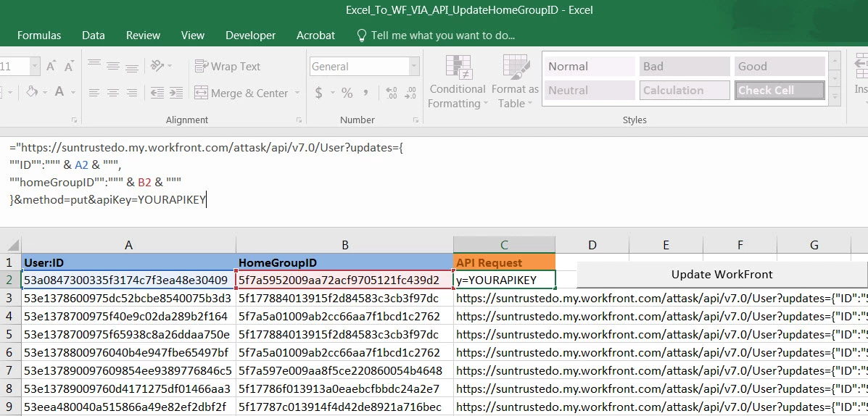This screenshot has height=416, width=868.
Task: Apply the Good cell style
Action: tap(780, 67)
